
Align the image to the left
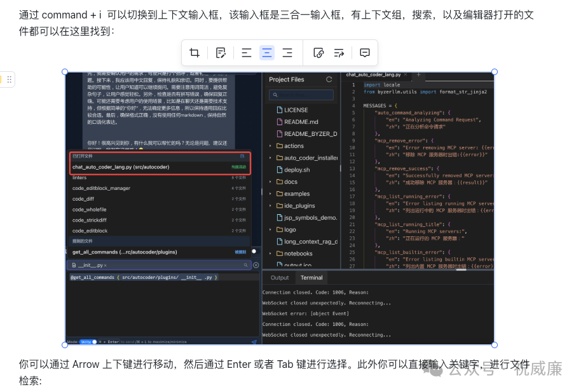click(246, 53)
